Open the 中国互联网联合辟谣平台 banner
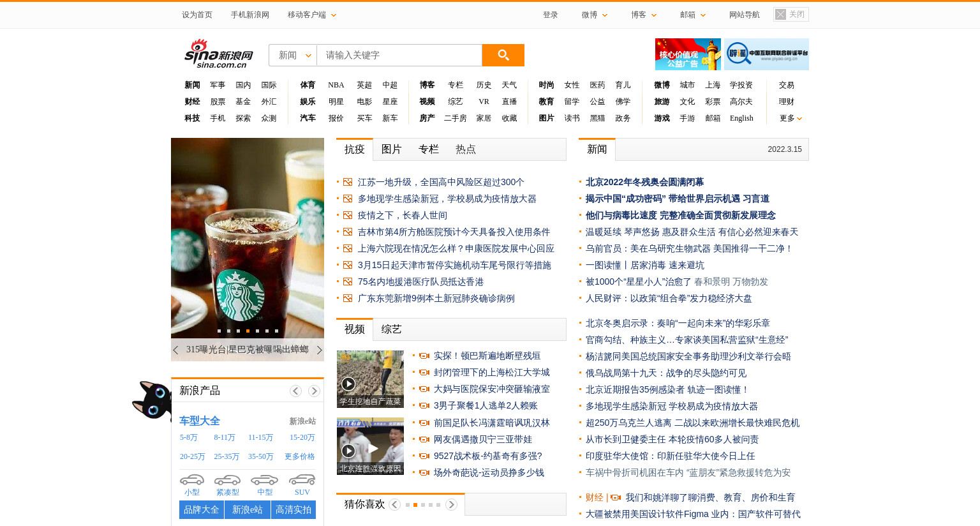980x526 pixels. (766, 54)
